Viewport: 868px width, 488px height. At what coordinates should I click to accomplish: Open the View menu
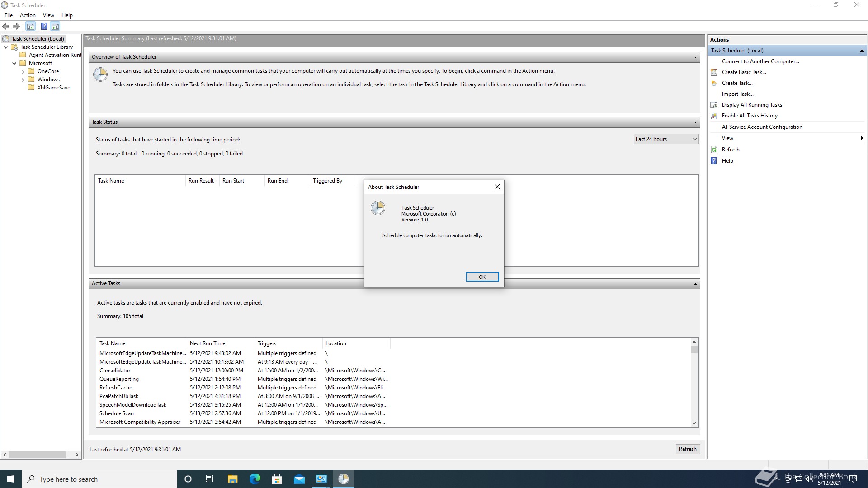pyautogui.click(x=48, y=15)
